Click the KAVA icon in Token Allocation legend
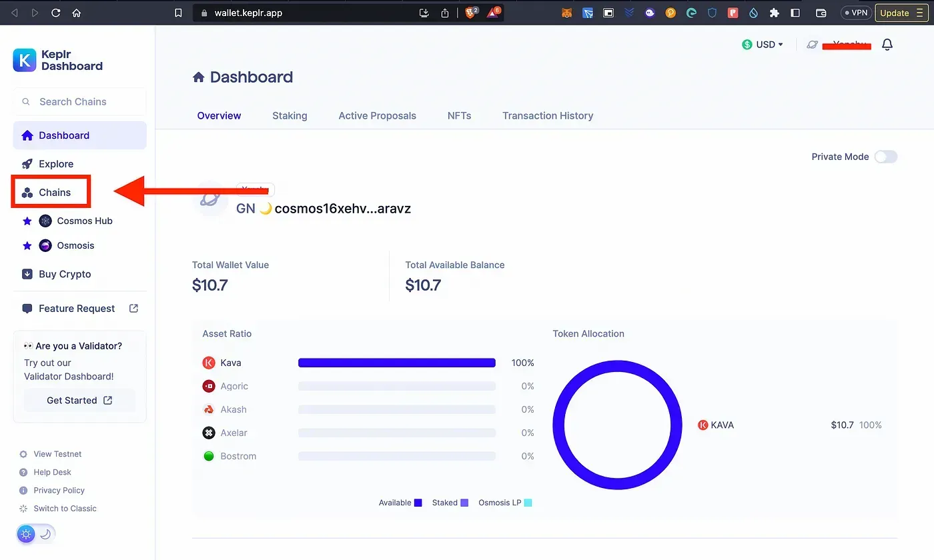 (703, 425)
